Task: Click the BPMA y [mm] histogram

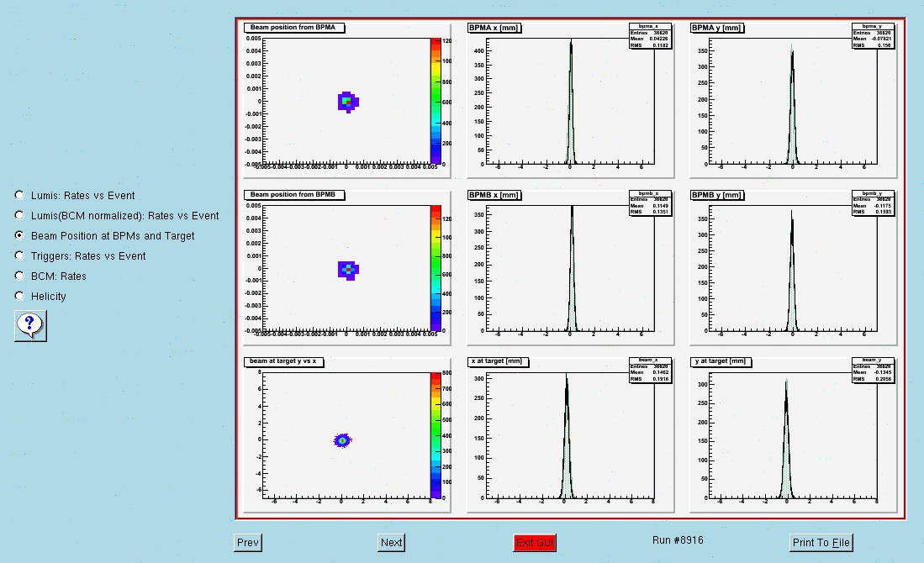Action: pyautogui.click(x=793, y=102)
